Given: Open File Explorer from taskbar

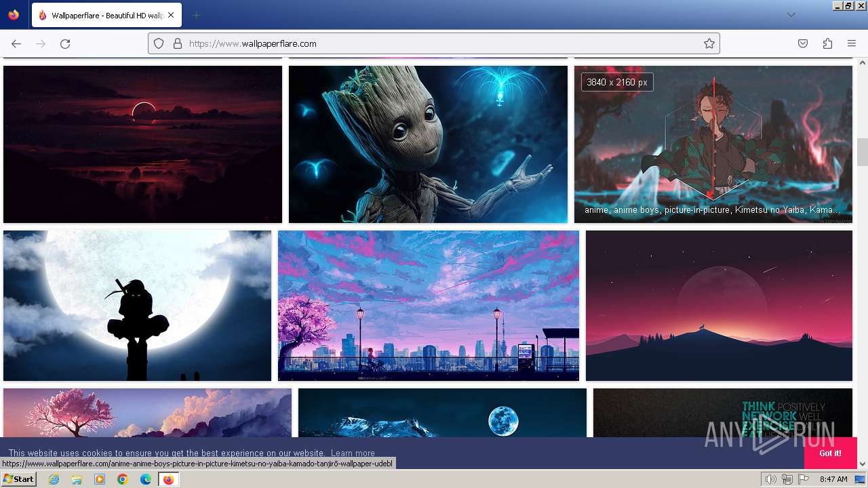Looking at the screenshot, I should click(77, 479).
